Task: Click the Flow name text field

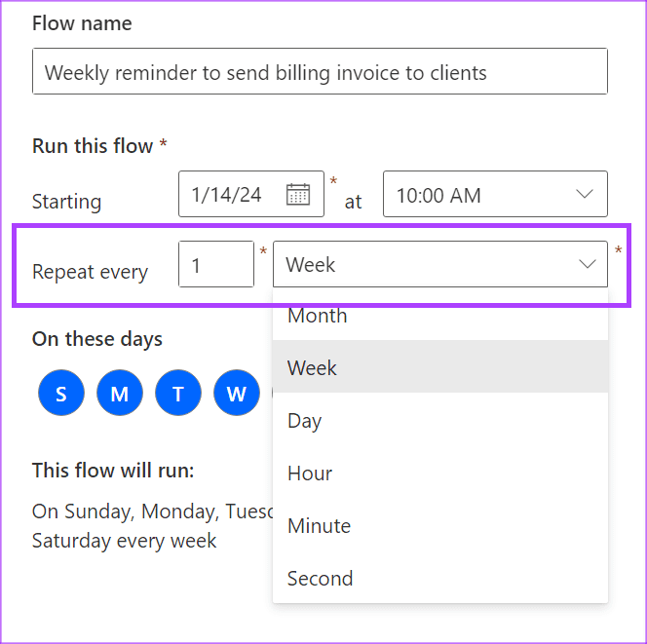Action: 320,72
